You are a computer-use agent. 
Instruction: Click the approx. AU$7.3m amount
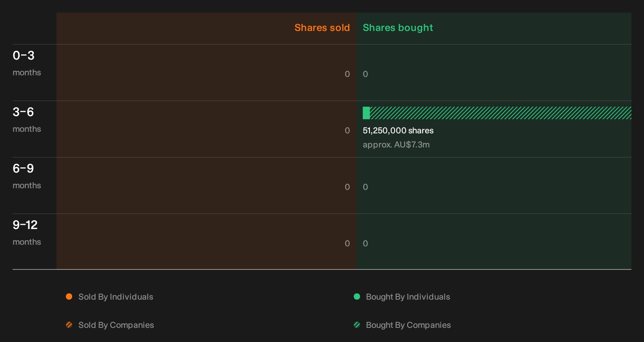coord(396,145)
